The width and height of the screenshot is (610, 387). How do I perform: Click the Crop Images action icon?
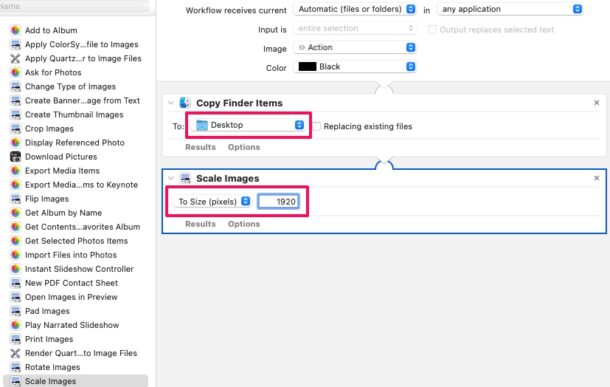tap(15, 129)
